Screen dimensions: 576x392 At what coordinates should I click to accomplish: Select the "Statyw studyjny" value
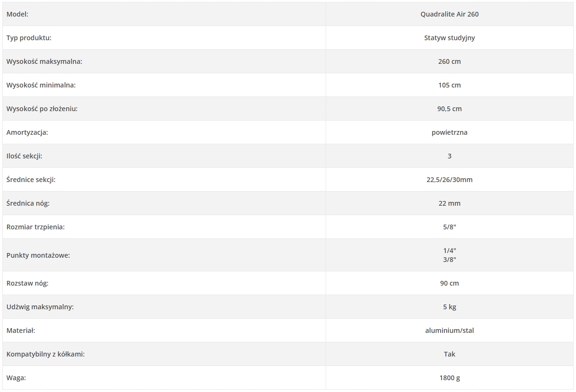click(x=449, y=38)
